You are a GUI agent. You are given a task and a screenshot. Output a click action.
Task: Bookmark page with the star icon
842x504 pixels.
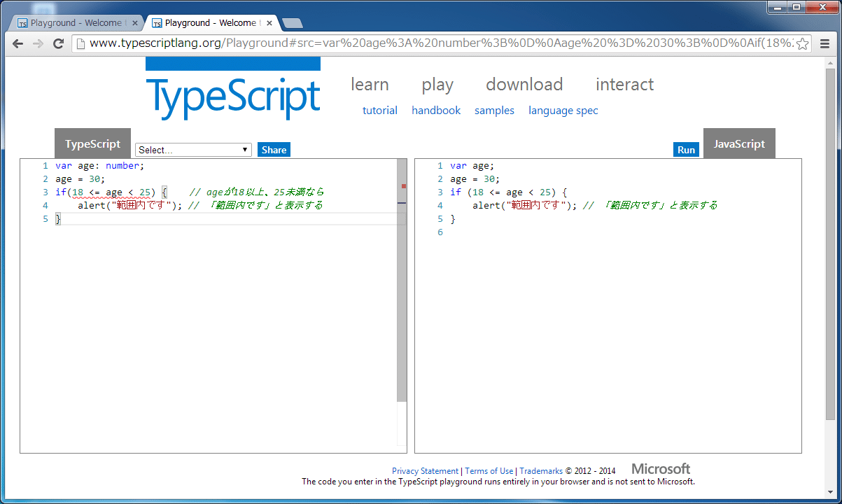click(802, 43)
